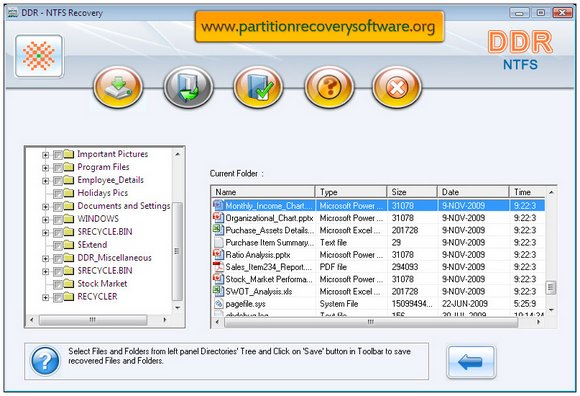Image resolution: width=580 pixels, height=396 pixels.
Task: Expand the Important Pictures tree node
Action: click(x=45, y=155)
